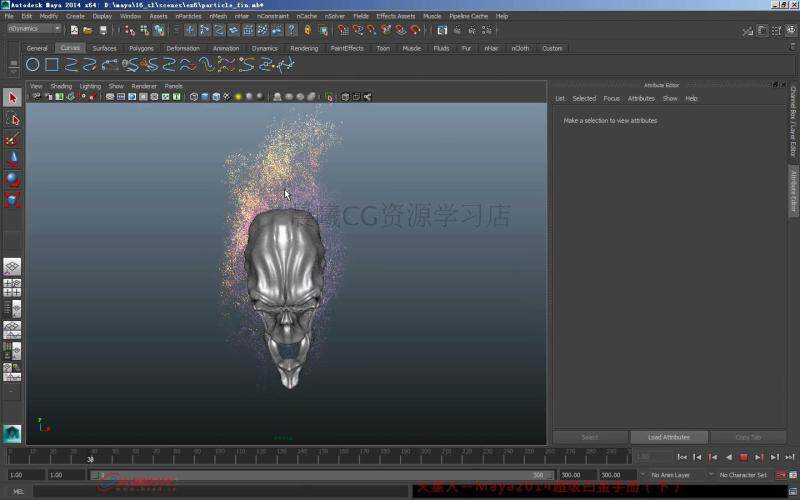Choose the Scale tool cube icon

coord(12,199)
